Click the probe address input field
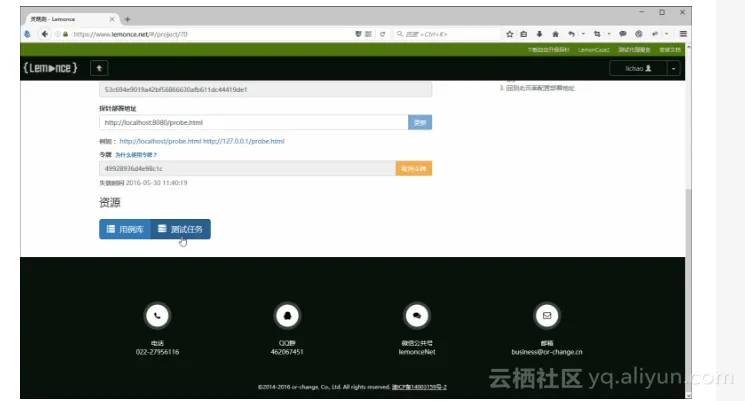The height and width of the screenshot is (401, 745). click(254, 123)
